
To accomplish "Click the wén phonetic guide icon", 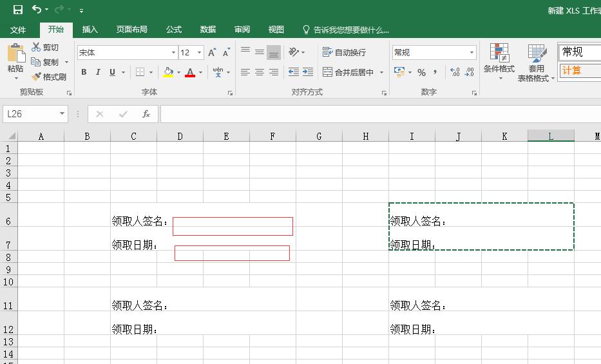I will [x=218, y=72].
